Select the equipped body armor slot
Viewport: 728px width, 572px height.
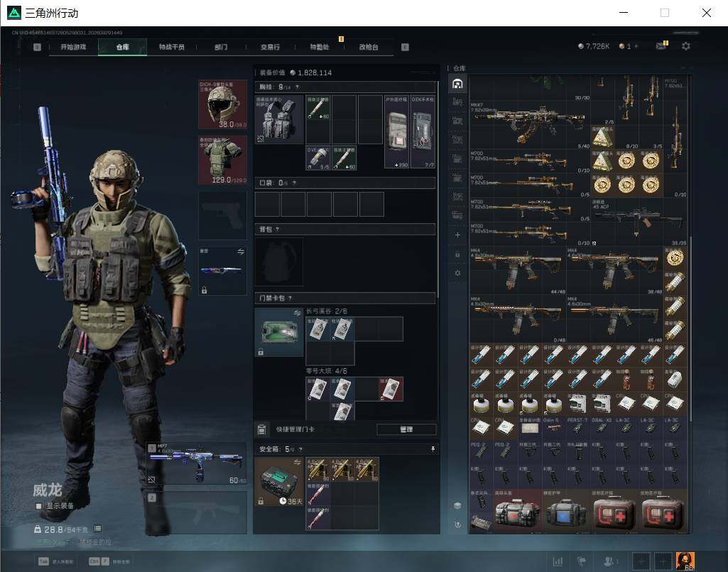(222, 160)
